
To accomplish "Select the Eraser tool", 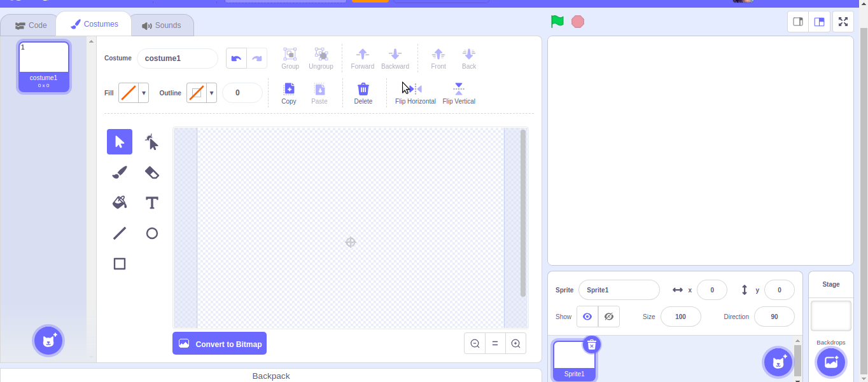I will point(151,172).
